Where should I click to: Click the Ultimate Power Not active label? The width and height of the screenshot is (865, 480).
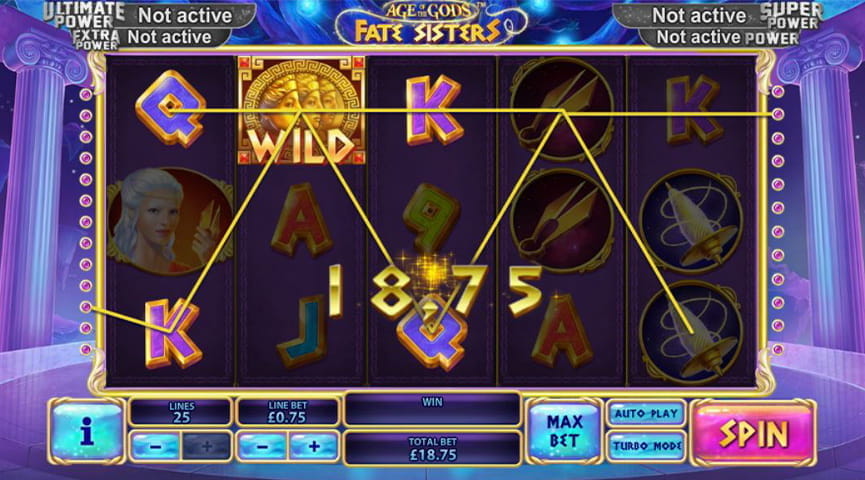click(x=185, y=15)
